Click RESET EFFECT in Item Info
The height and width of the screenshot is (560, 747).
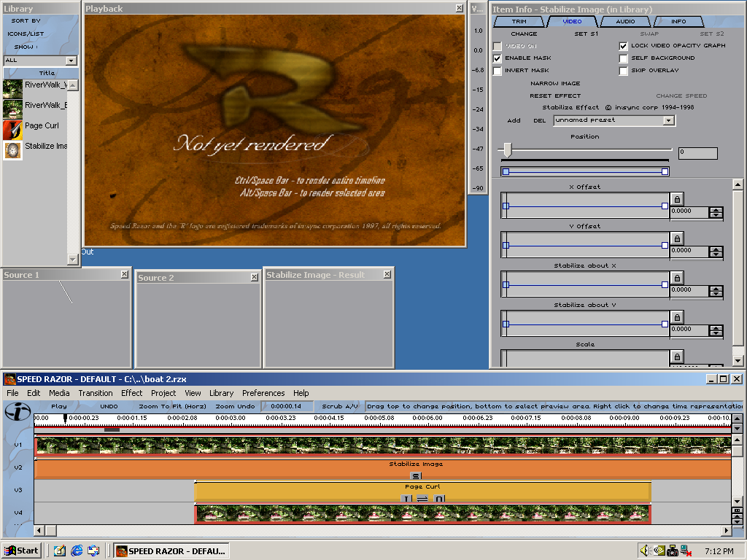click(x=555, y=96)
